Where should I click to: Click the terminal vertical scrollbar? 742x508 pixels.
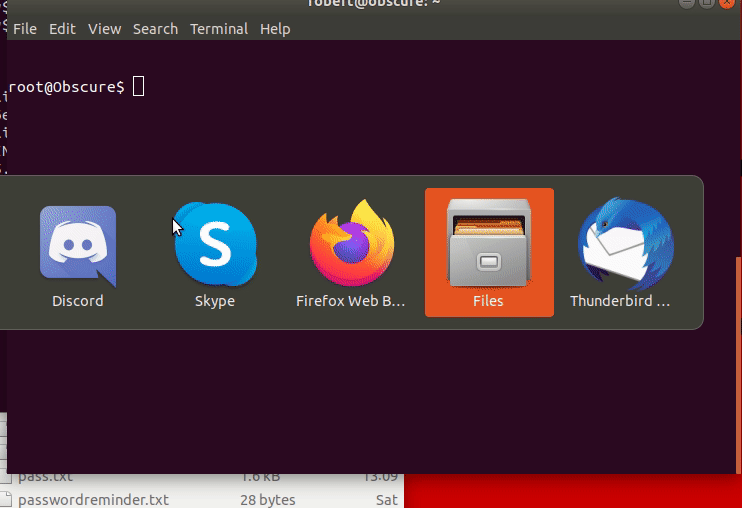tap(739, 364)
